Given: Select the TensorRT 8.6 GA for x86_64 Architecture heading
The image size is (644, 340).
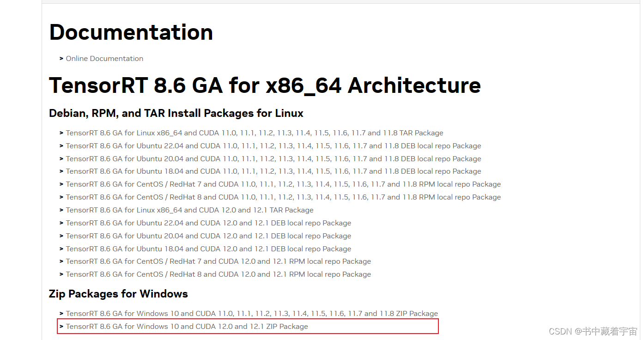Looking at the screenshot, I should (265, 86).
